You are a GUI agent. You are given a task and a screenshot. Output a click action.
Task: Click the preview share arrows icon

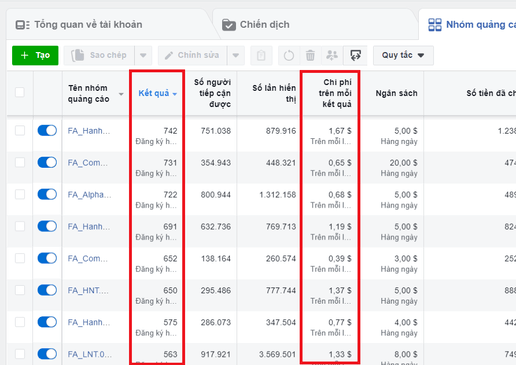[355, 55]
